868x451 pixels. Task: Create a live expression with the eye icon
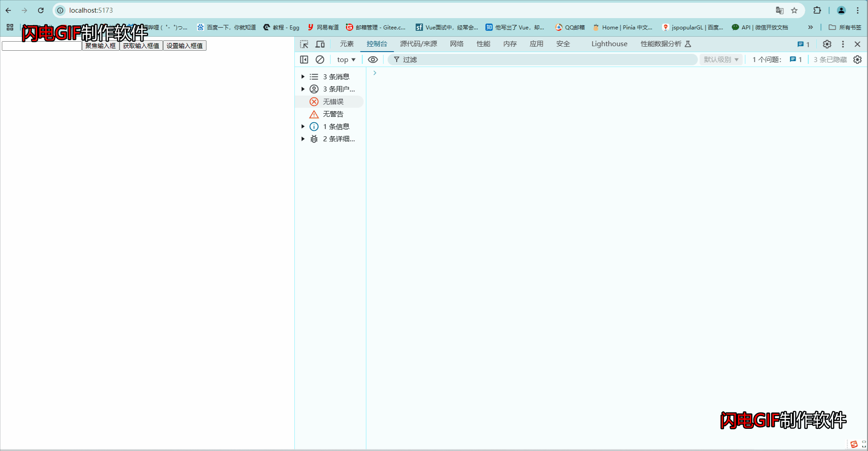click(372, 59)
